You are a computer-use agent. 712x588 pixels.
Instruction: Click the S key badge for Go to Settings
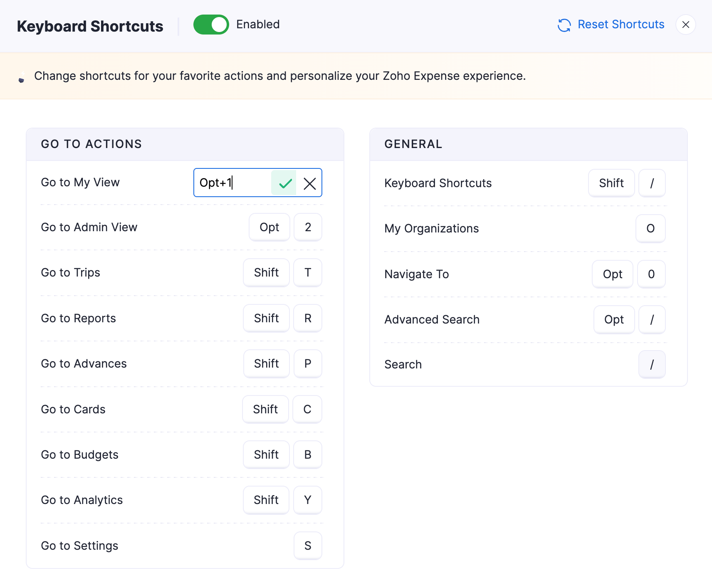[x=308, y=546]
